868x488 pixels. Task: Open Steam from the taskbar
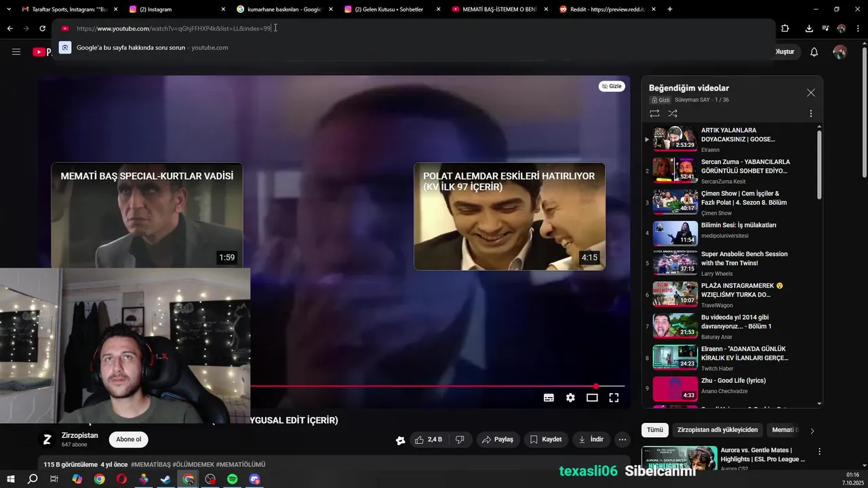coord(166,479)
